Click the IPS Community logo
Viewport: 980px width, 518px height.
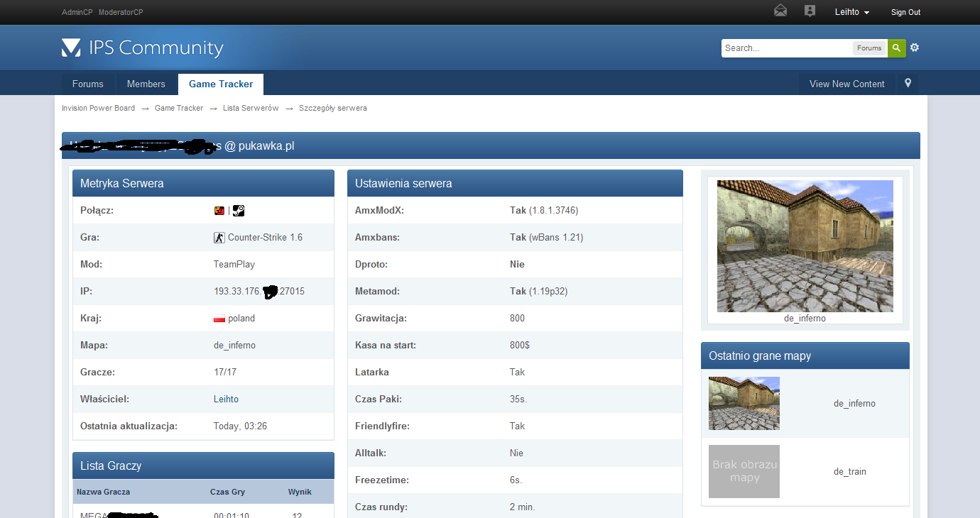coord(142,48)
